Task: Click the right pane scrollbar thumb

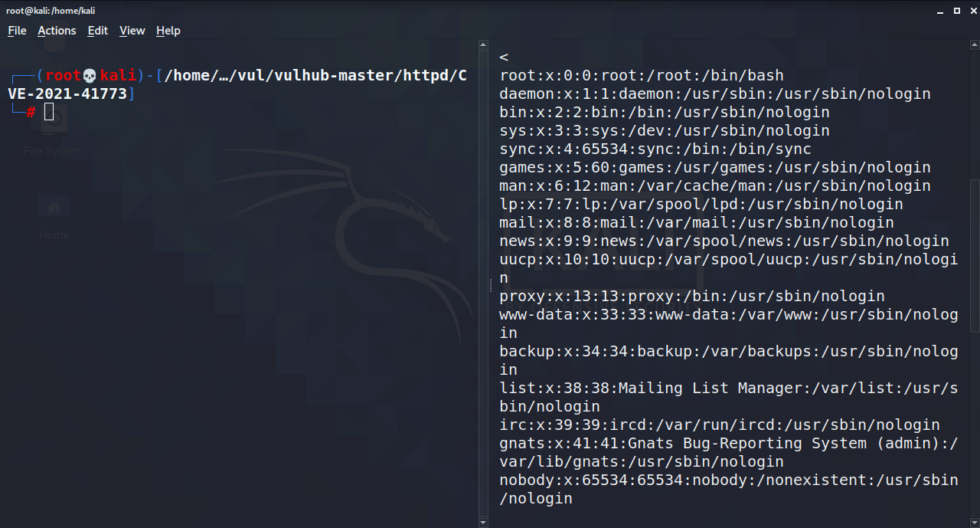Action: [x=975, y=255]
